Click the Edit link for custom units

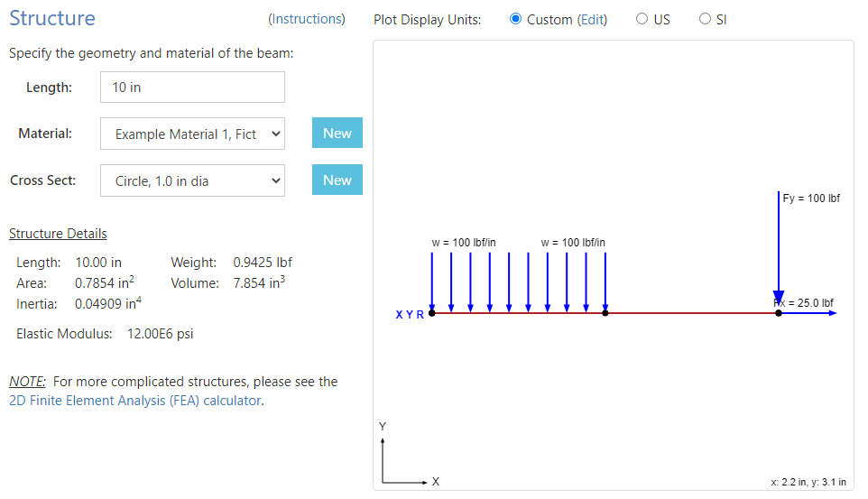(x=593, y=20)
